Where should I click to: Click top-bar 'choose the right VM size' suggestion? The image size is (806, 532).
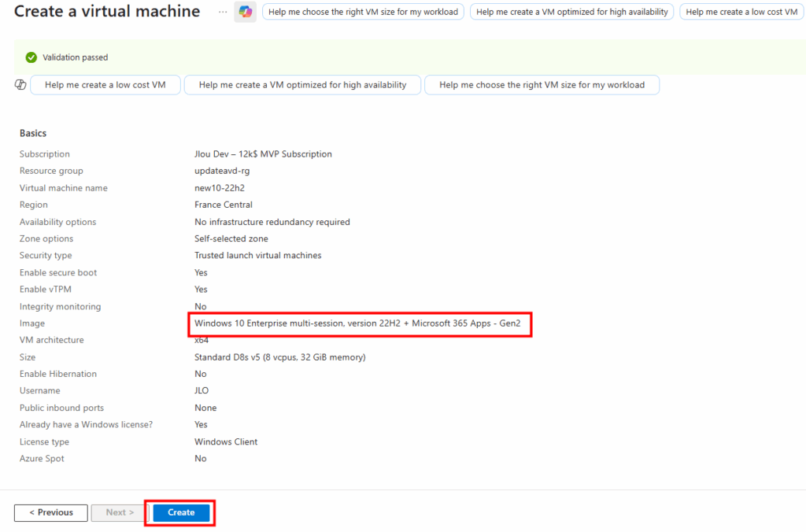[363, 12]
